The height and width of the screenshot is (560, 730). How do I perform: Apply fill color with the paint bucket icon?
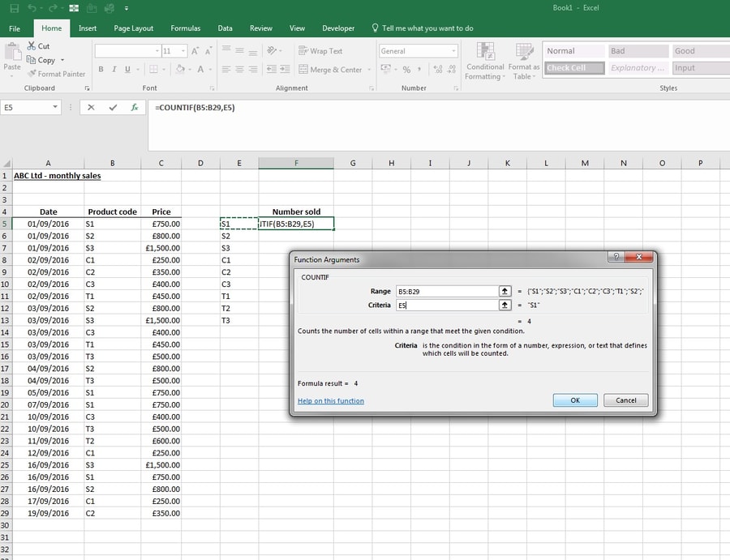180,70
